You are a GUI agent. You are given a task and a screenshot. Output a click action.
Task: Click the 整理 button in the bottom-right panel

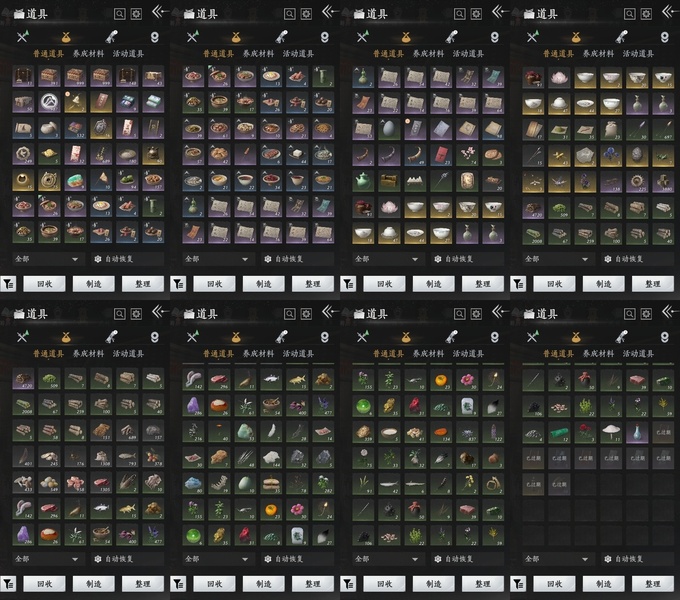click(653, 584)
